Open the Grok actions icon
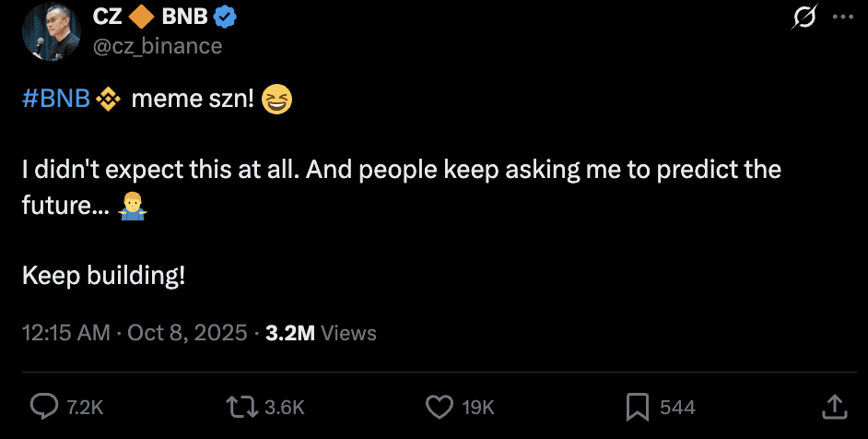This screenshot has height=439, width=868. click(x=804, y=18)
